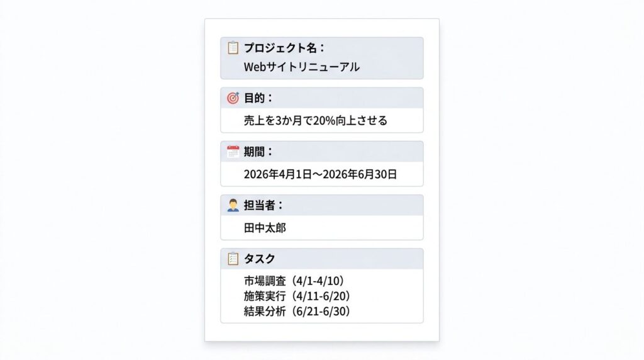Click the person avatar icon beside 担当者
This screenshot has height=360, width=644.
coord(233,205)
